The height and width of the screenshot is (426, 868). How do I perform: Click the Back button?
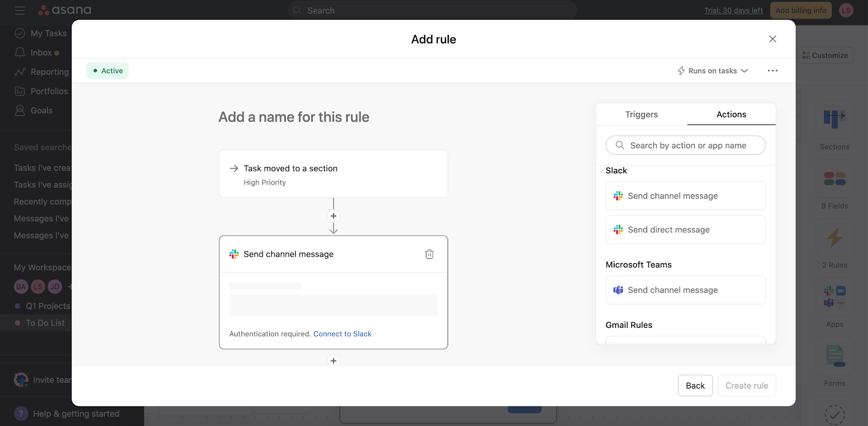695,386
